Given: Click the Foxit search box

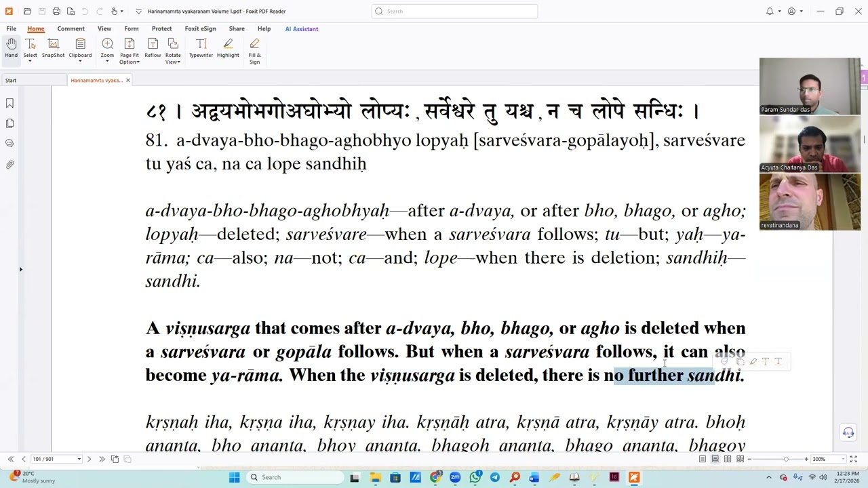Looking at the screenshot, I should pyautogui.click(x=454, y=11).
